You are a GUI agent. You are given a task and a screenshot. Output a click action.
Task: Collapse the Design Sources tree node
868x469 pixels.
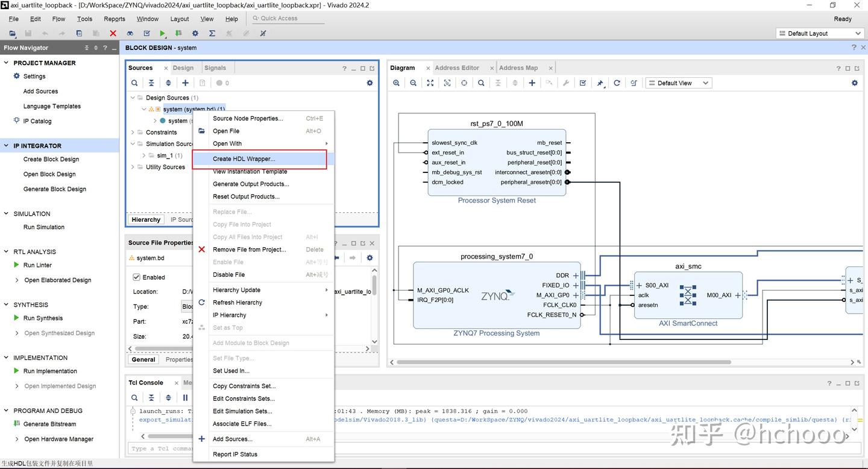coord(133,98)
